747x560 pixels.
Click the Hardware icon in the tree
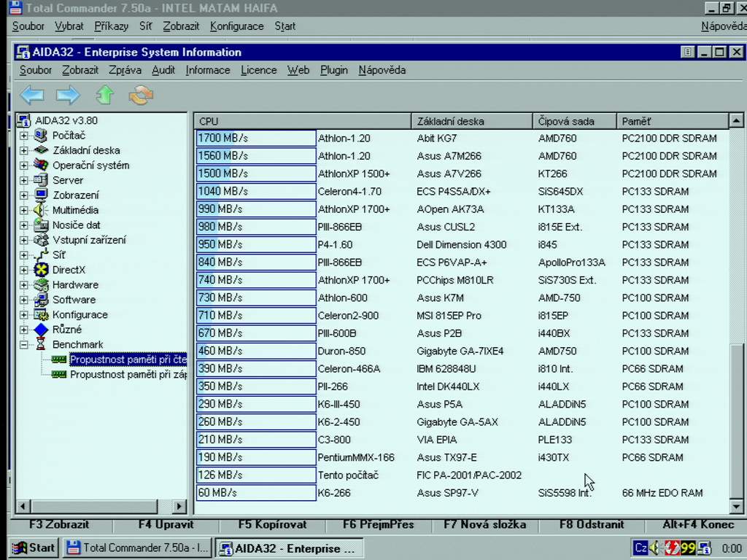[x=41, y=285]
